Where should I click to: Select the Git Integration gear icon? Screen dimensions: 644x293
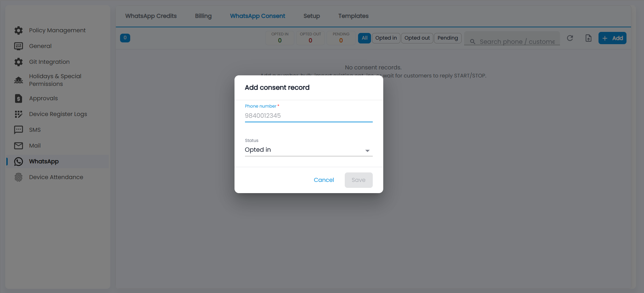pyautogui.click(x=19, y=62)
